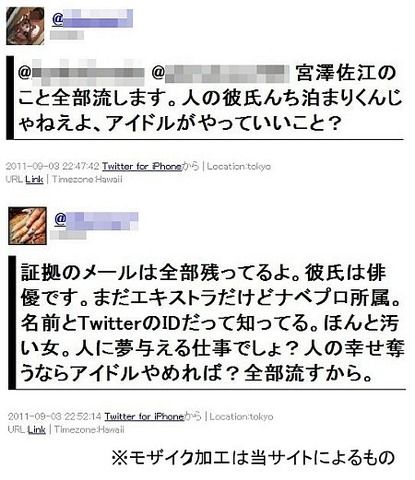This screenshot has width=415, height=480.
Task: Click Location:tokyo text under second tweet
Action: tap(241, 416)
